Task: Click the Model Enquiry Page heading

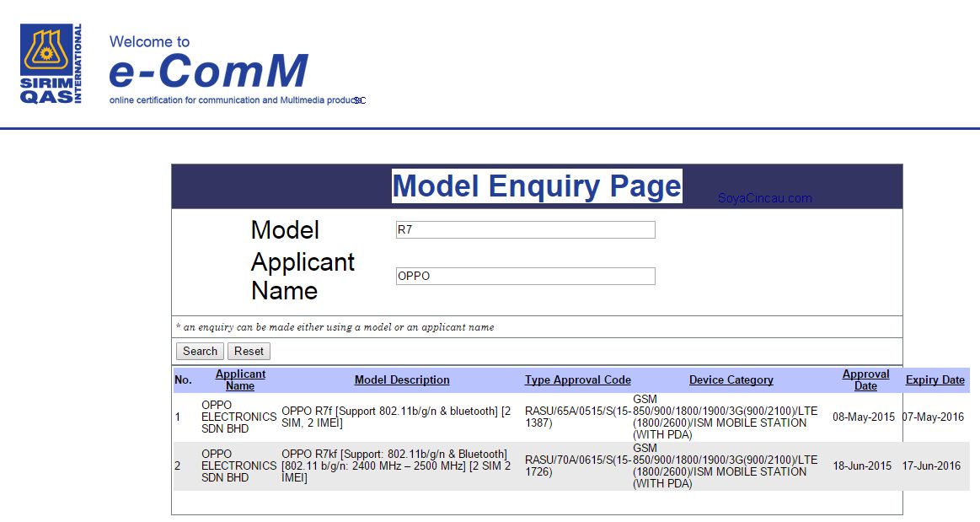Action: (x=537, y=186)
